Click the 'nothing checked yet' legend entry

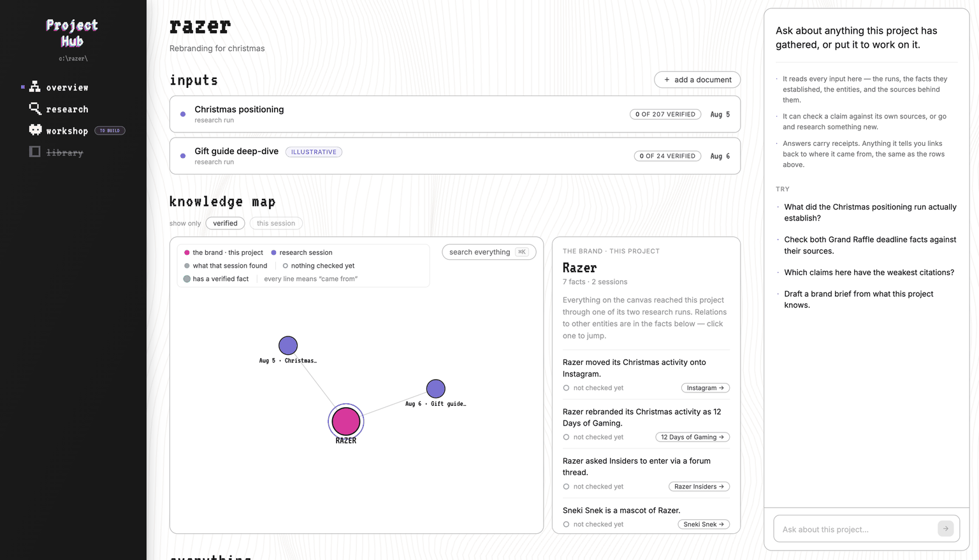click(x=319, y=266)
